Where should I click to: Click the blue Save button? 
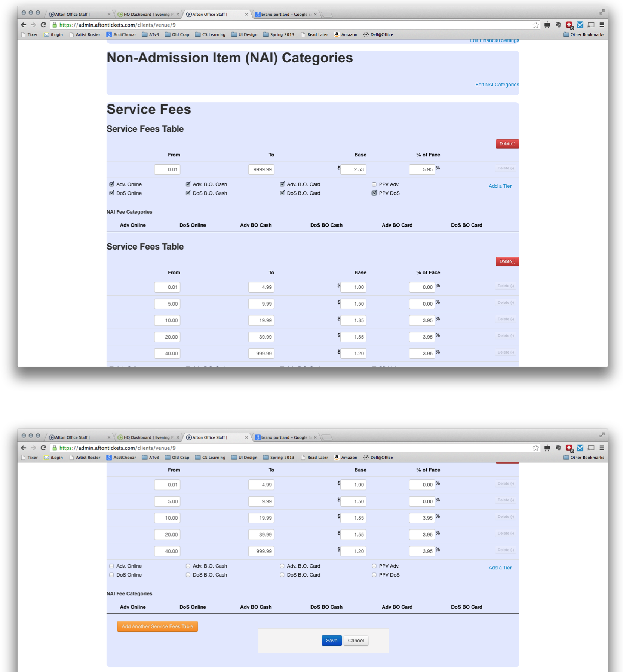331,640
